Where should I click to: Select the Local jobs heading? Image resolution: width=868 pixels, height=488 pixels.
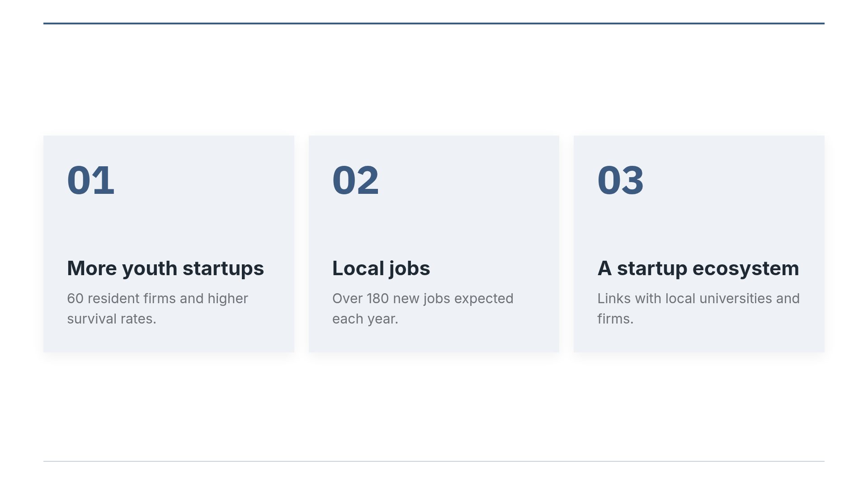pos(381,268)
